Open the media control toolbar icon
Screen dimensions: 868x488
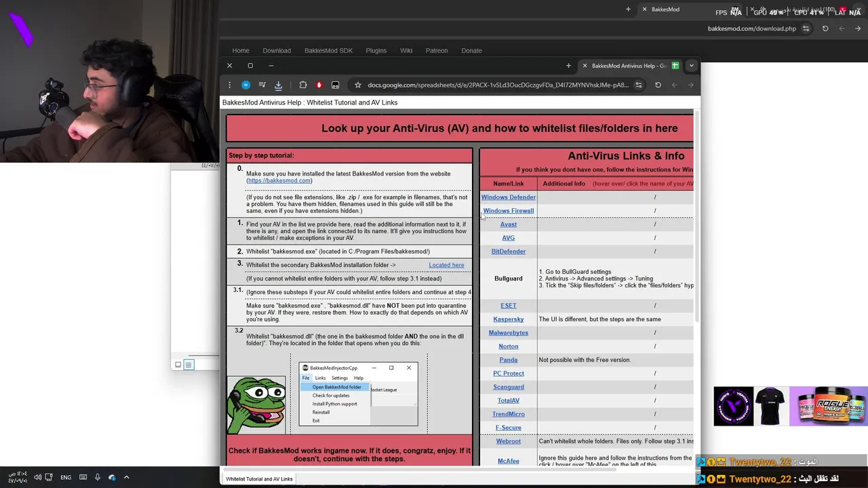tap(262, 85)
